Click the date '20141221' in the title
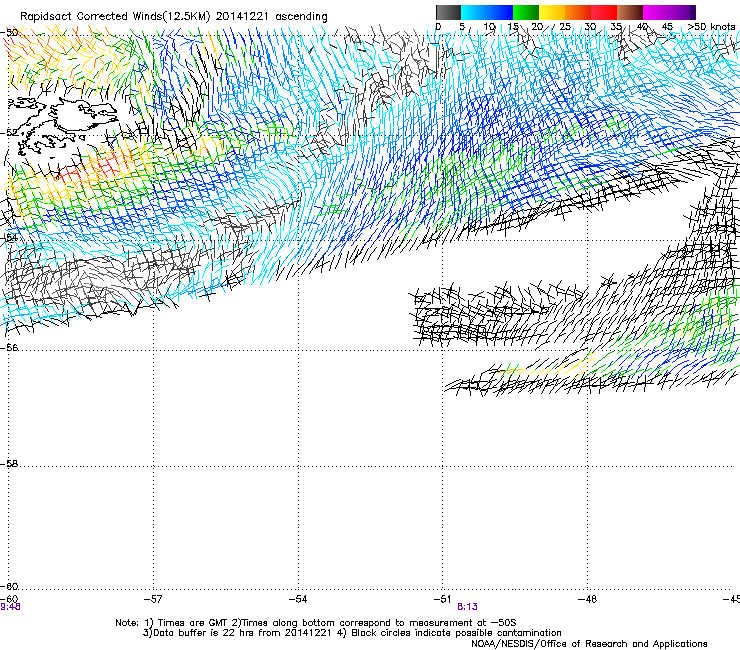 242,16
